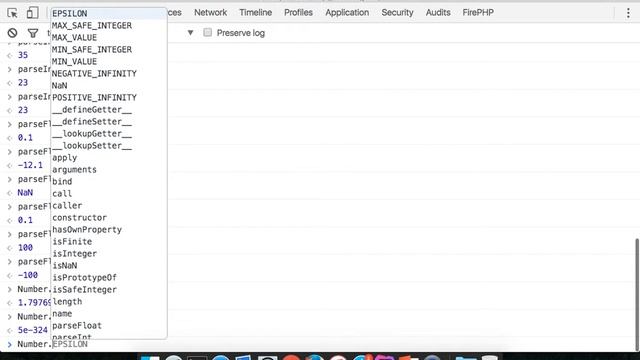Activate the inspect element picker icon
The height and width of the screenshot is (360, 640).
(x=12, y=13)
